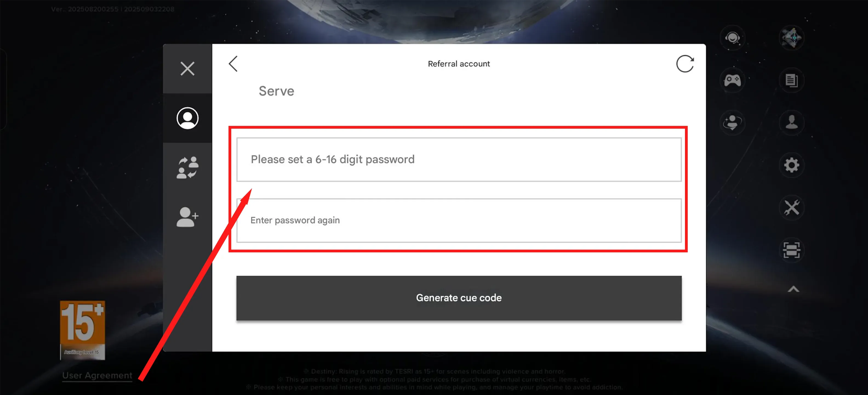The height and width of the screenshot is (395, 868).
Task: Open the game controller icon
Action: pyautogui.click(x=732, y=80)
